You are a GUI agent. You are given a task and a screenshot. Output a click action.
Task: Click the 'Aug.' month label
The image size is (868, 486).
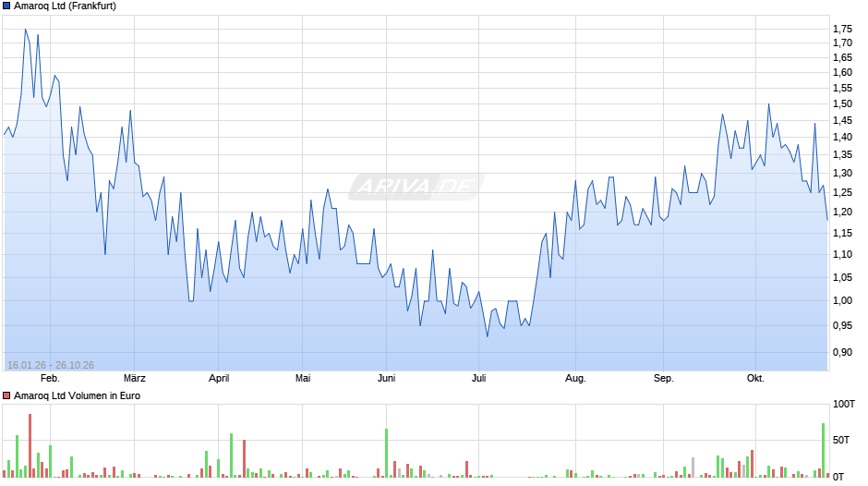tap(575, 379)
